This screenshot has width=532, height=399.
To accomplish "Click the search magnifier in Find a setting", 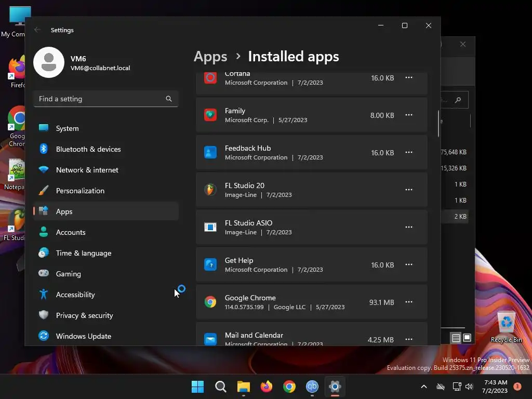I will pos(169,99).
